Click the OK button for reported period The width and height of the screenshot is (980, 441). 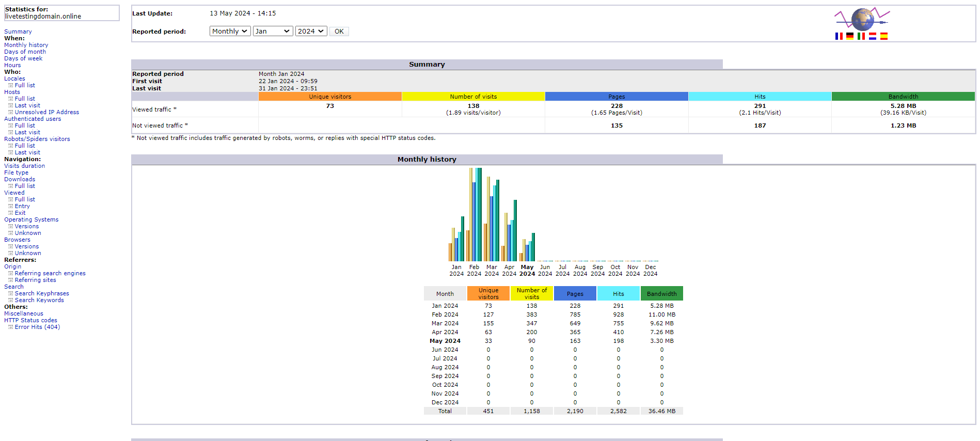pos(339,31)
